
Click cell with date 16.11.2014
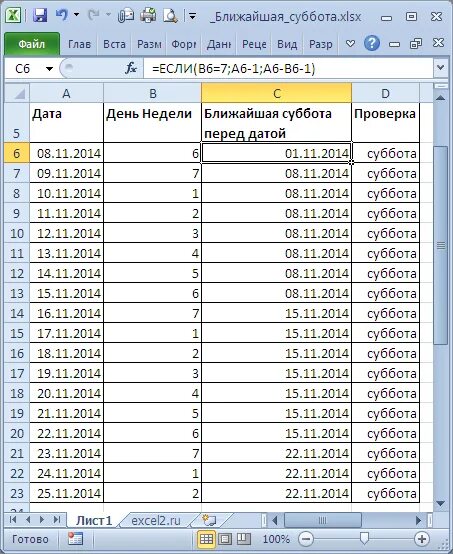pyautogui.click(x=66, y=313)
